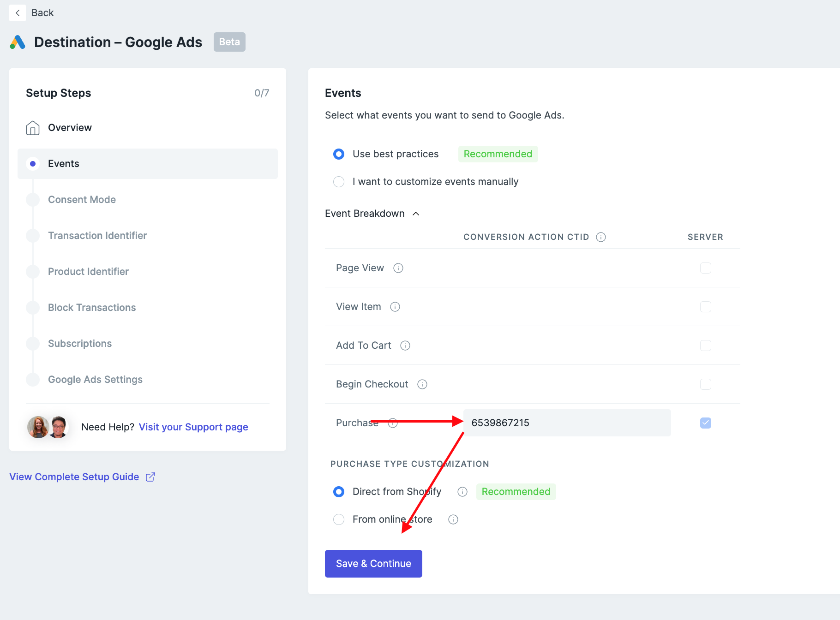Show info for Add To Cart event
This screenshot has width=840, height=620.
click(405, 346)
